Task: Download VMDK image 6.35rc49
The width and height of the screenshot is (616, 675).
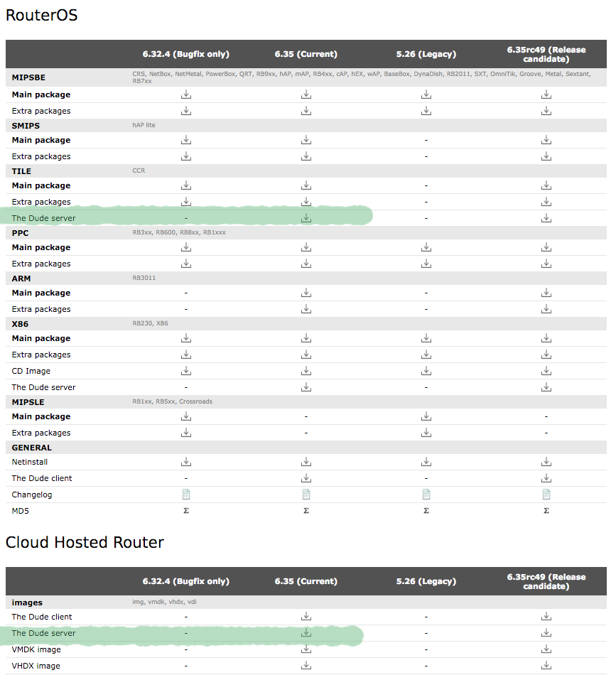Action: pyautogui.click(x=546, y=649)
